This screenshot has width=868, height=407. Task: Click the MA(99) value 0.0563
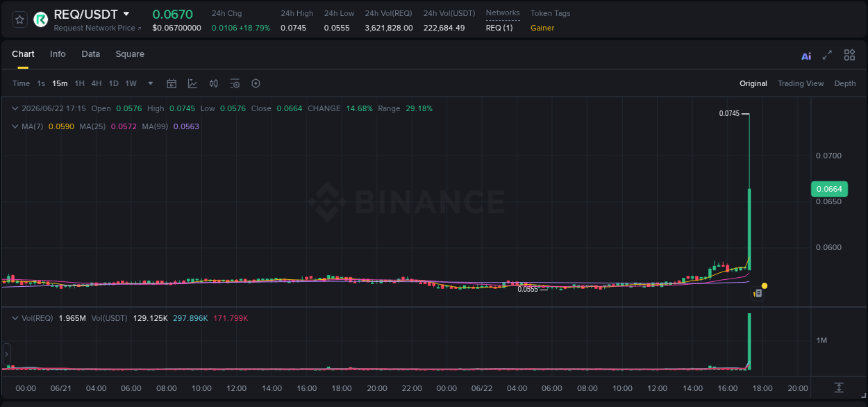186,126
